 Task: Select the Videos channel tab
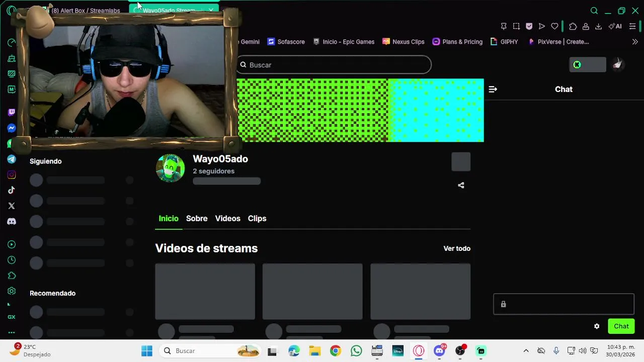pyautogui.click(x=227, y=218)
